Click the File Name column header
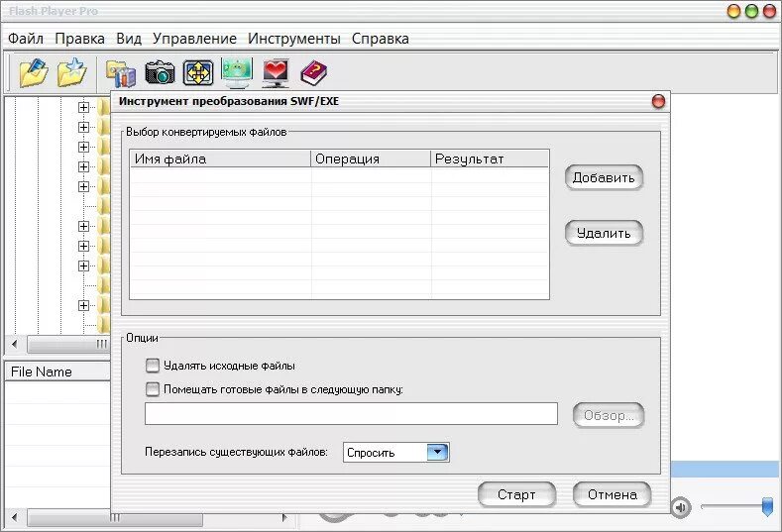Screen dimensions: 782x532 [57, 372]
